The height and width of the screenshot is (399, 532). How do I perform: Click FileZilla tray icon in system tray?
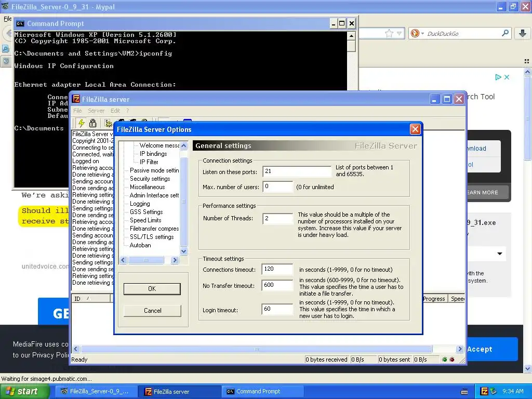tap(485, 391)
